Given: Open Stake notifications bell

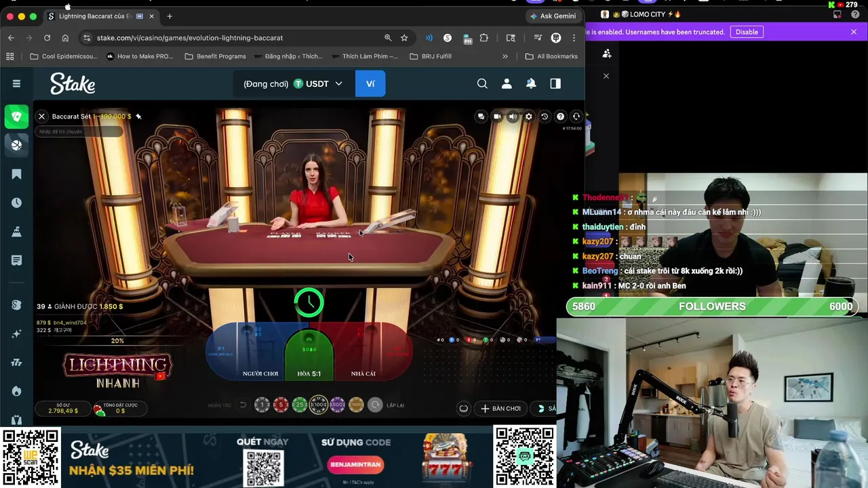Looking at the screenshot, I should pos(531,83).
